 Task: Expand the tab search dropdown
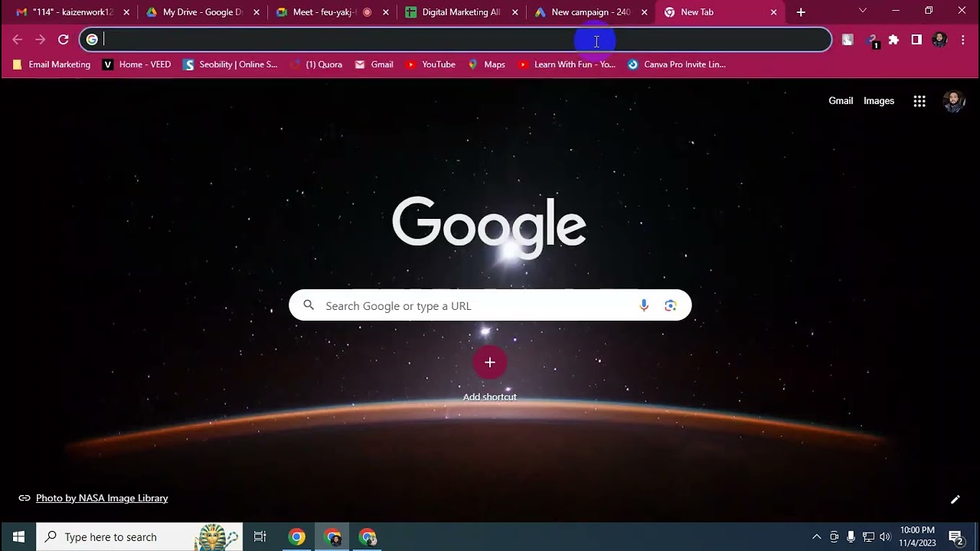pos(863,11)
